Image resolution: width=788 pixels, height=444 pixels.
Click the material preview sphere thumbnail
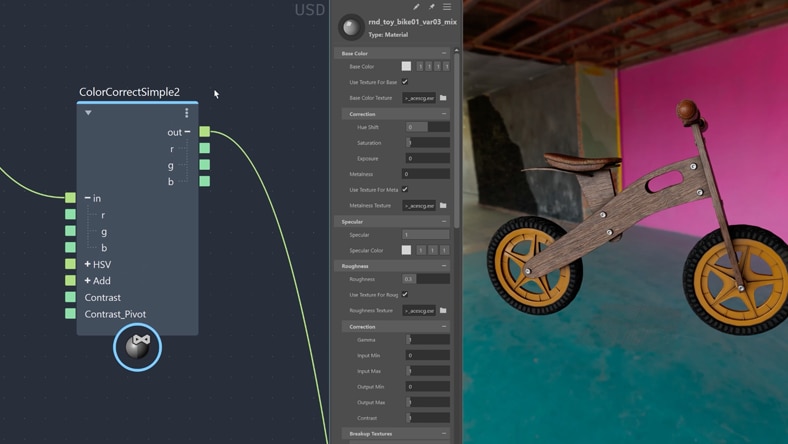[351, 27]
